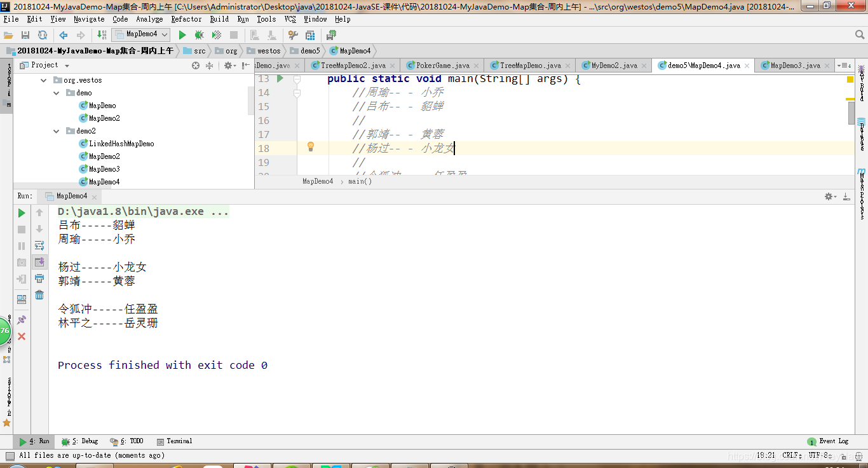This screenshot has height=468, width=868.
Task: Run with coverage toolbar icon
Action: click(217, 35)
